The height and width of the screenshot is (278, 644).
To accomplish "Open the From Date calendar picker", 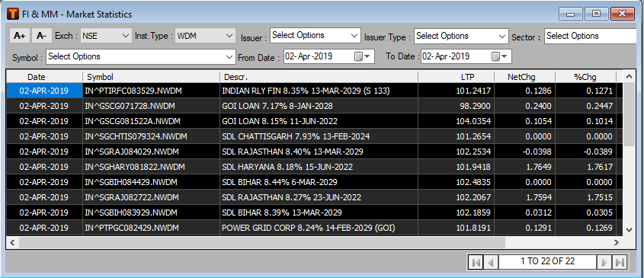I will coord(363,56).
